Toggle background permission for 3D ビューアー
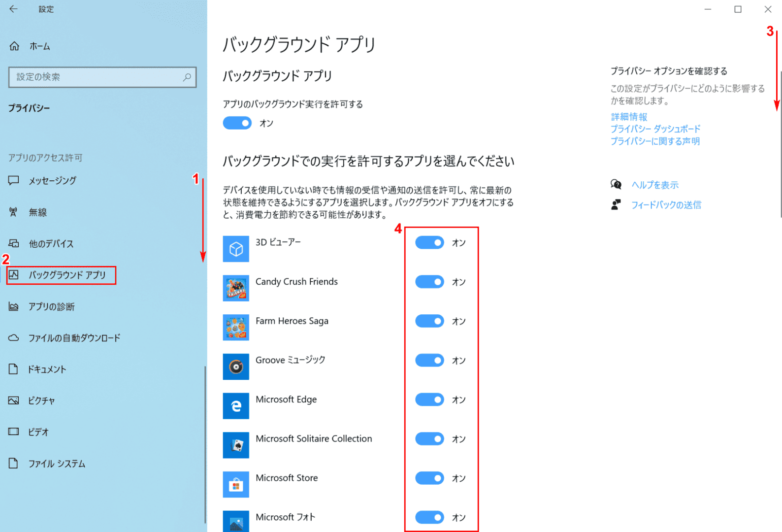This screenshot has width=782, height=532. 429,242
